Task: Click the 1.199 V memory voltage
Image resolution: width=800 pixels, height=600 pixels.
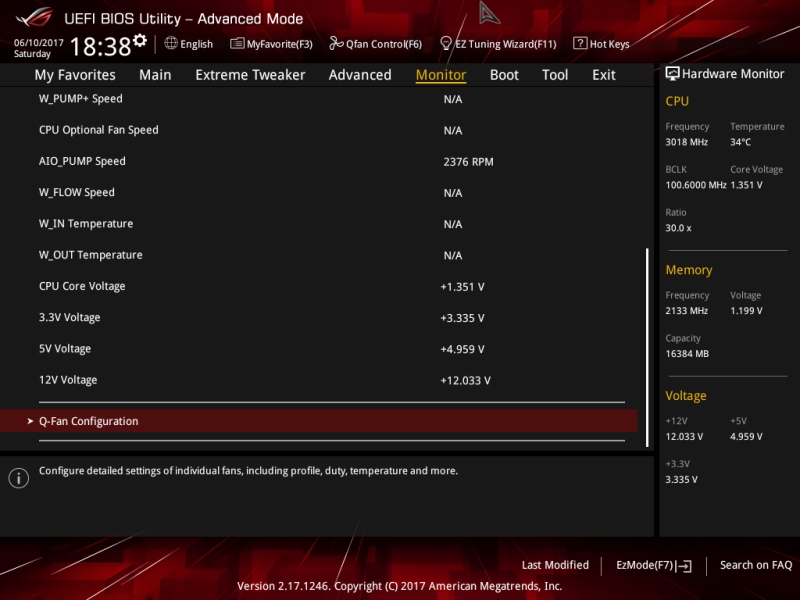Action: pos(746,310)
